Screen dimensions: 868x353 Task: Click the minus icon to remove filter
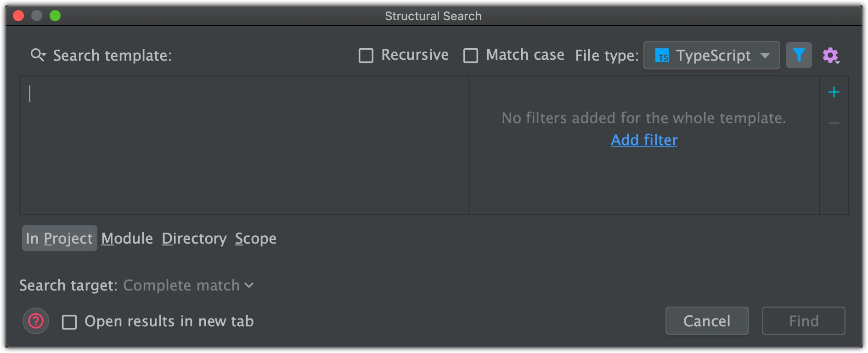pyautogui.click(x=834, y=123)
